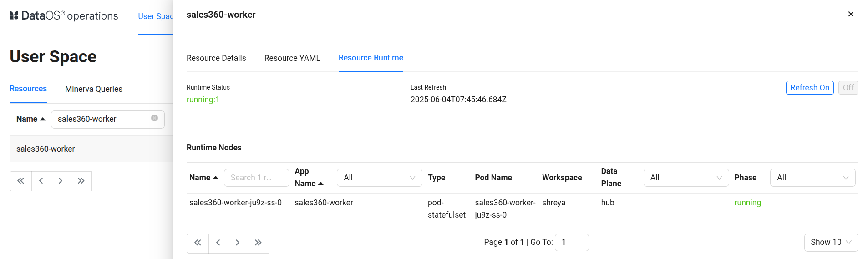Jump to last page of resources list
The image size is (868, 259).
pyautogui.click(x=81, y=181)
